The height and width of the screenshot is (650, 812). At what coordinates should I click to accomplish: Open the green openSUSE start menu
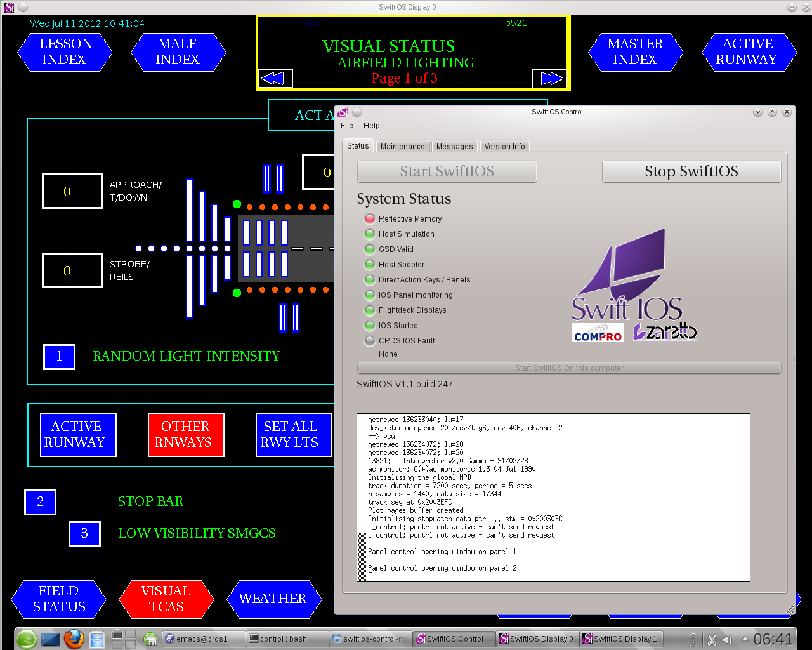(27, 639)
